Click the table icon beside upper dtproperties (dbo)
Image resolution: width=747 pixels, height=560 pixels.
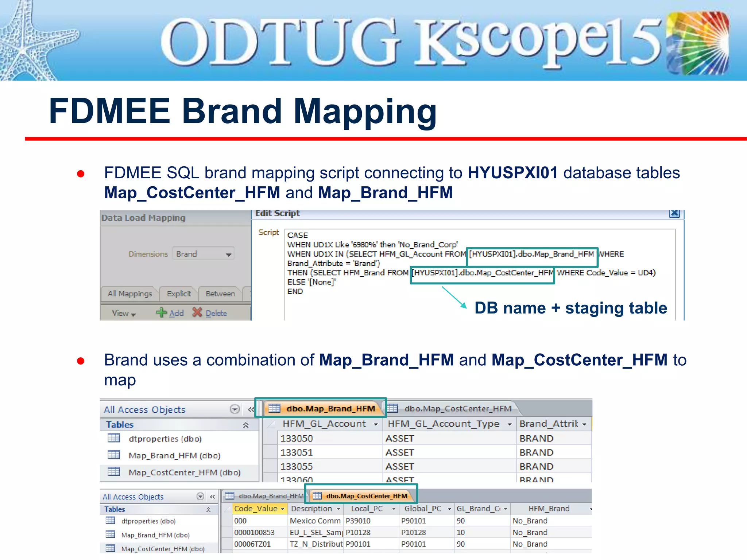[x=114, y=438]
